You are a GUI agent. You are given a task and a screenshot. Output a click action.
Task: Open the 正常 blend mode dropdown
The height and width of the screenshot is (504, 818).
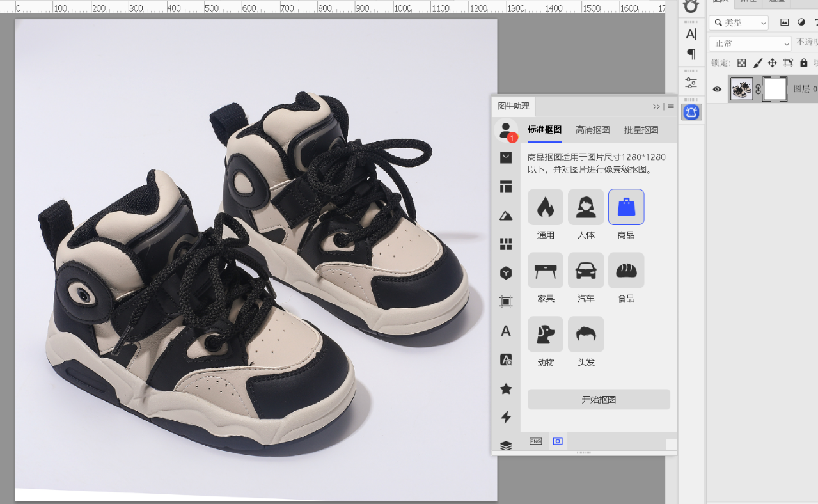click(750, 43)
